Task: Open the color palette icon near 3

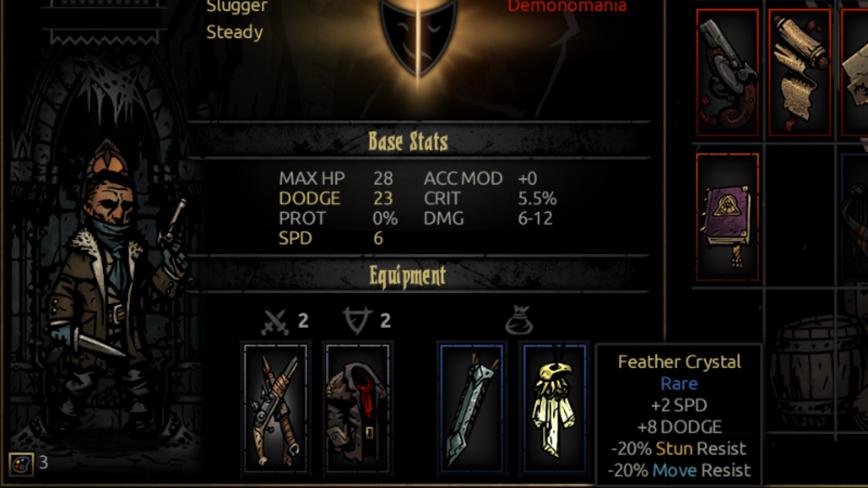Action: 21,464
